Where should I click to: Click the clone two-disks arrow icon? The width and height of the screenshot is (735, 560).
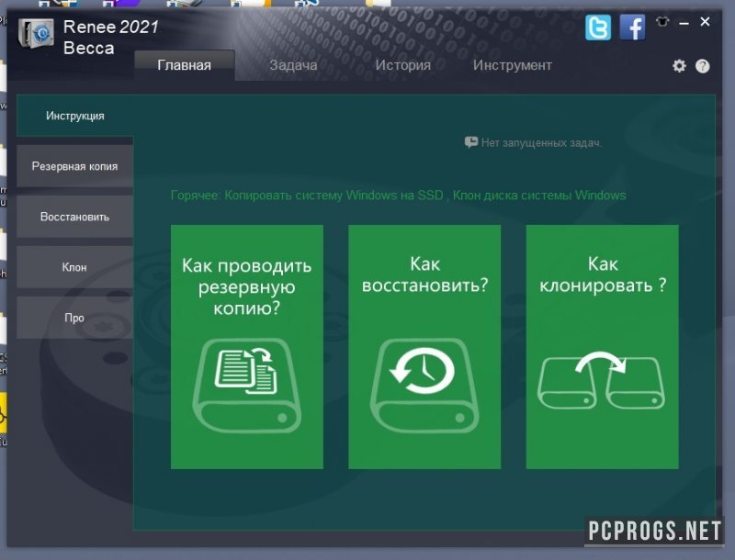(602, 380)
